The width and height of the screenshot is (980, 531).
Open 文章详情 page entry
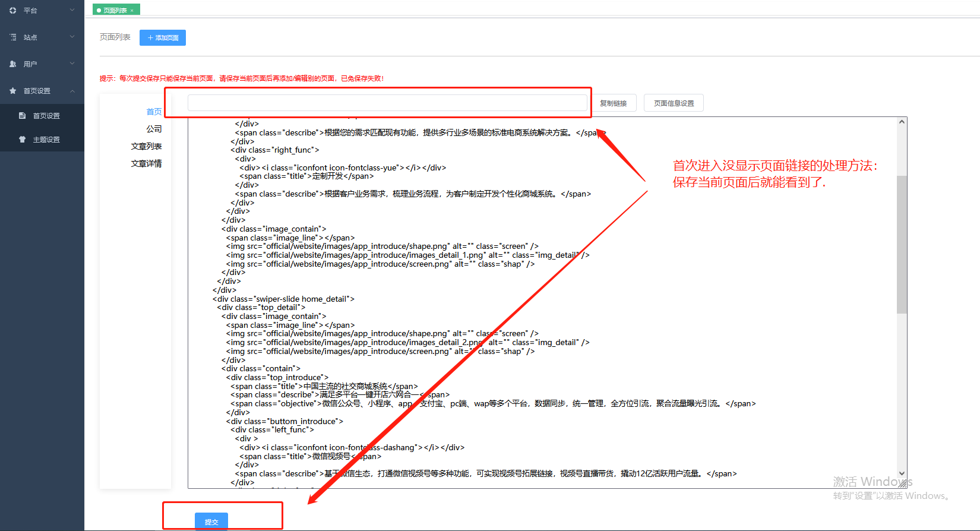click(x=146, y=163)
